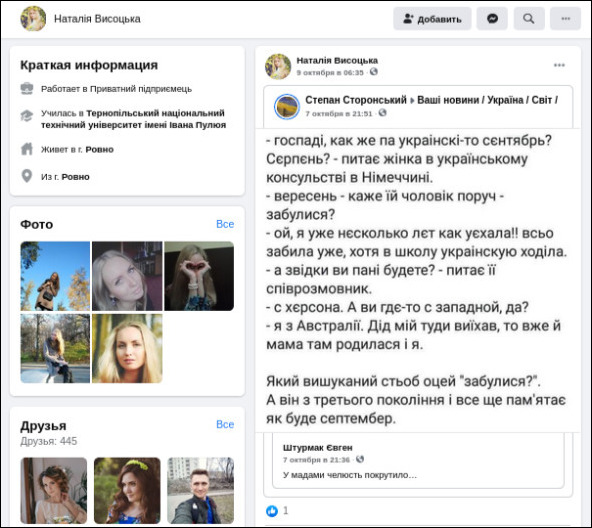The height and width of the screenshot is (528, 592).
Task: Click Штурмак Євген author name
Action: click(x=318, y=448)
